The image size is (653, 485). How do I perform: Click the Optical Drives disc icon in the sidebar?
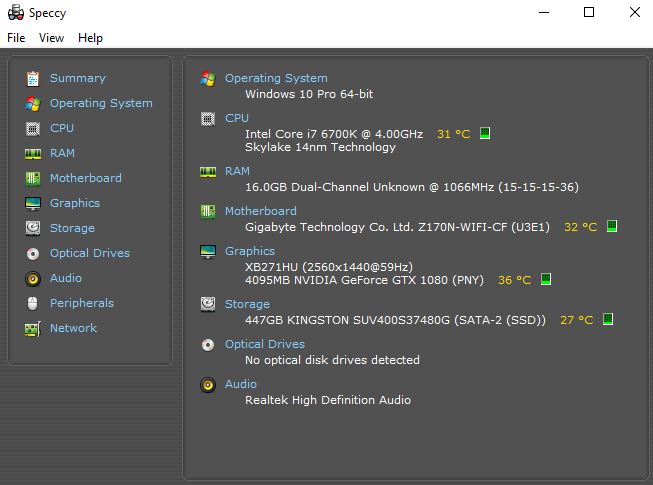(33, 253)
